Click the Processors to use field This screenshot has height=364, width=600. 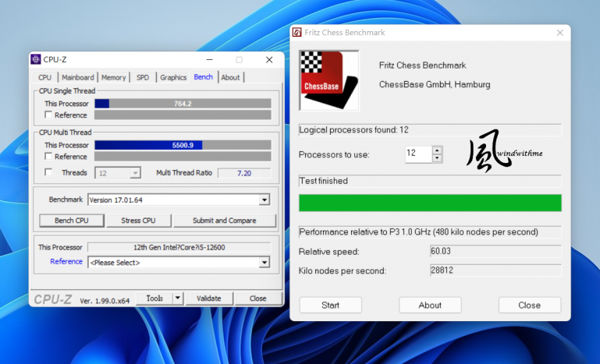(419, 154)
